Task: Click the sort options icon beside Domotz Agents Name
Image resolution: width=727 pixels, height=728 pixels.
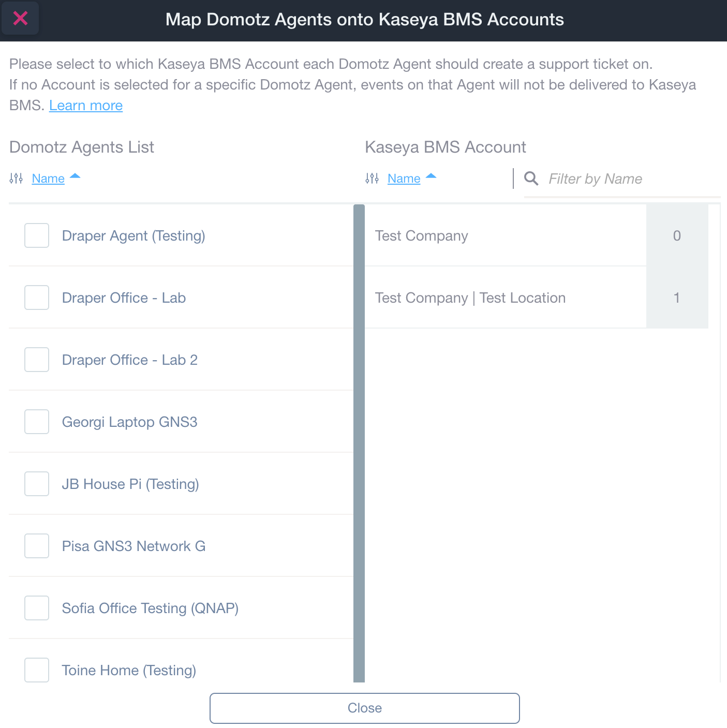Action: (x=16, y=178)
